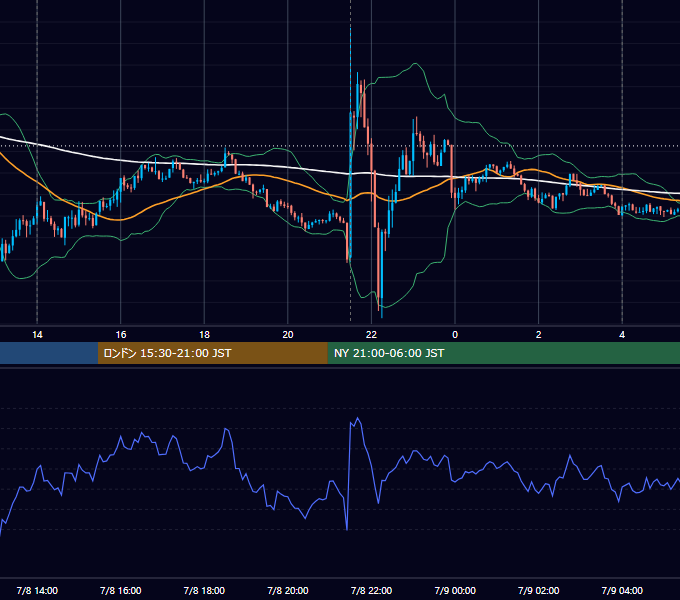This screenshot has height=600, width=680.
Task: Click the NY 21:00-06:00 JST session band
Action: pos(503,353)
